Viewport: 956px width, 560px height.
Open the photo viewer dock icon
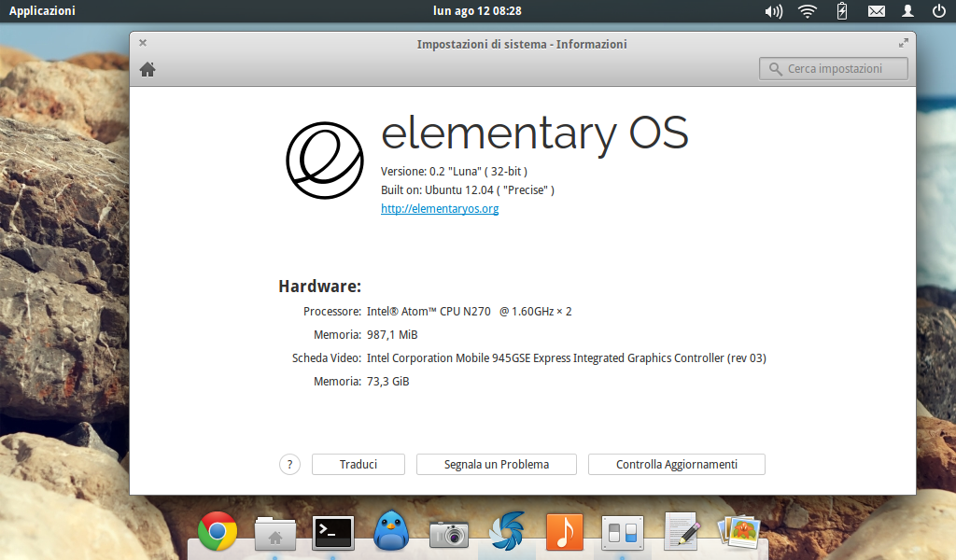739,532
